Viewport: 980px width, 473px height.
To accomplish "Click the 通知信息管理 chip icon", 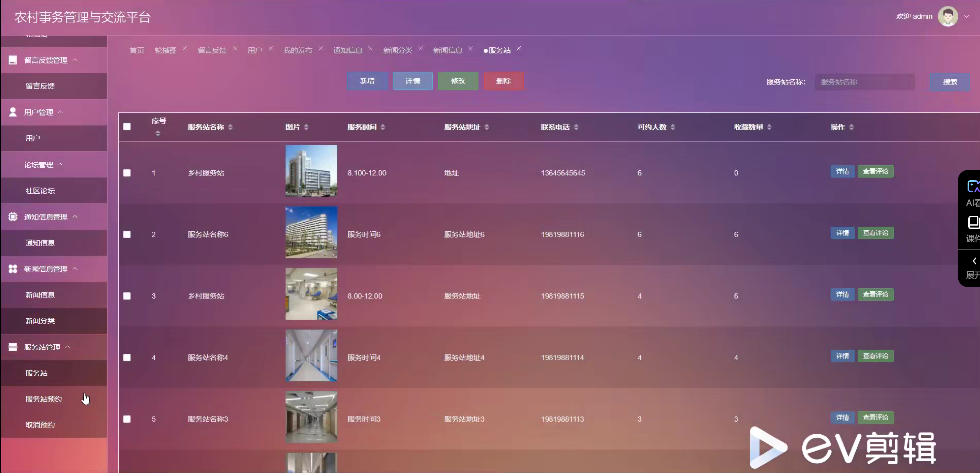I will point(12,216).
